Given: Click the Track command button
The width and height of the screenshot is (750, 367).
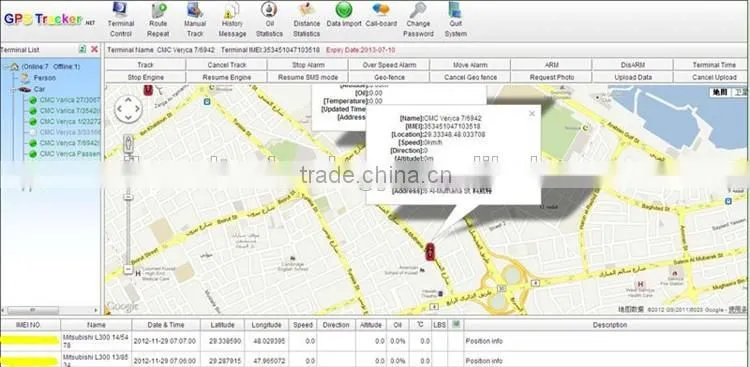Looking at the screenshot, I should pos(145,65).
